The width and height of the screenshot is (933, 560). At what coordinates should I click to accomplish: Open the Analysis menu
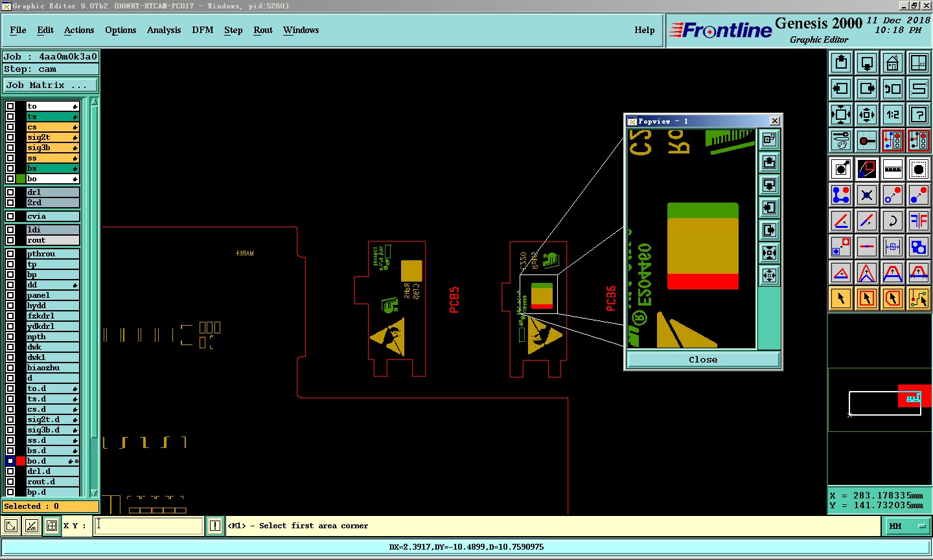164,30
